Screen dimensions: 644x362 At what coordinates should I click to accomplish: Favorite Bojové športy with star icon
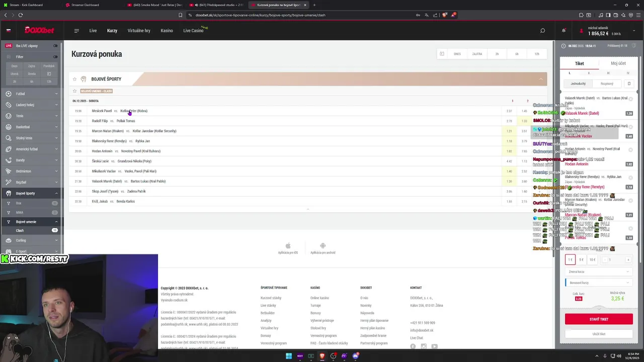pos(74,79)
